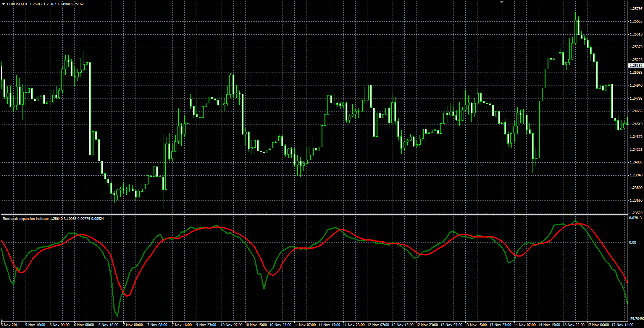This screenshot has width=644, height=328.
Task: Click the 17 Nov 14:00 time label
Action: pyautogui.click(x=622, y=325)
